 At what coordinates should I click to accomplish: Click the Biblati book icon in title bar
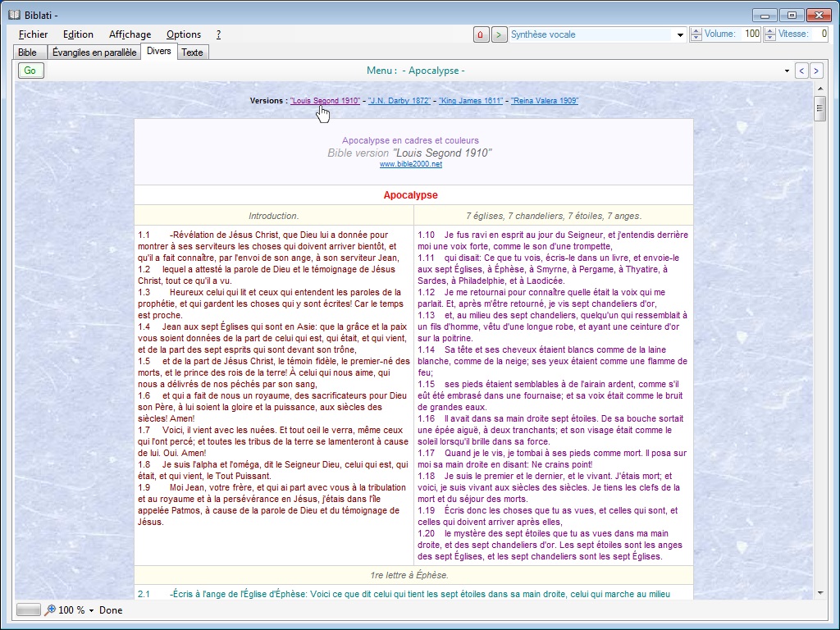point(14,15)
